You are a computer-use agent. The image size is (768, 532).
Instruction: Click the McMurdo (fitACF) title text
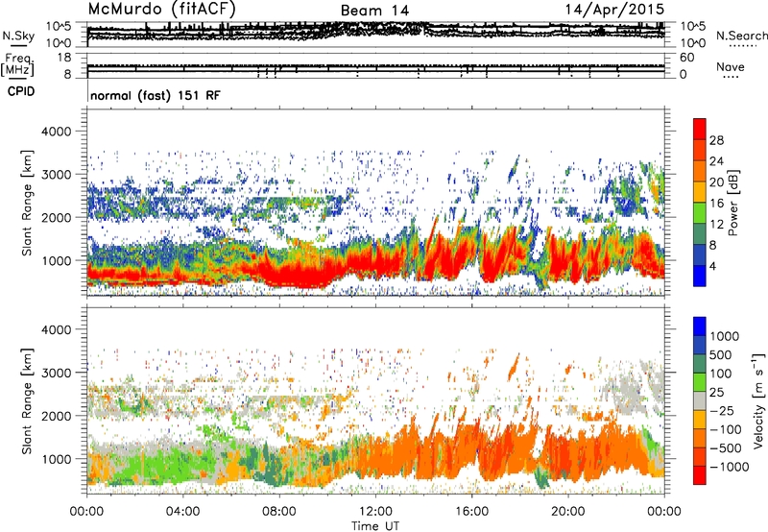[161, 9]
